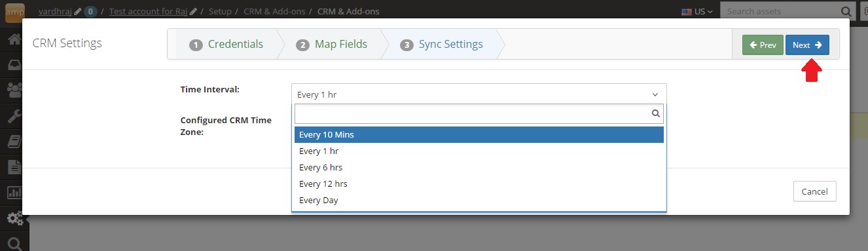Click the pencil icon beside Test account for Raj

[x=193, y=11]
